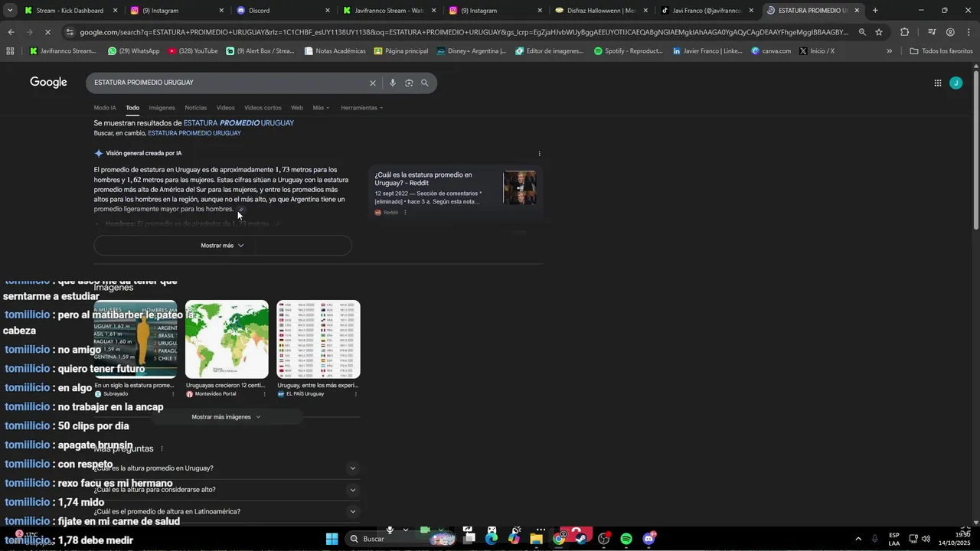Click the Google search input field
The image size is (980, 551).
click(x=228, y=83)
